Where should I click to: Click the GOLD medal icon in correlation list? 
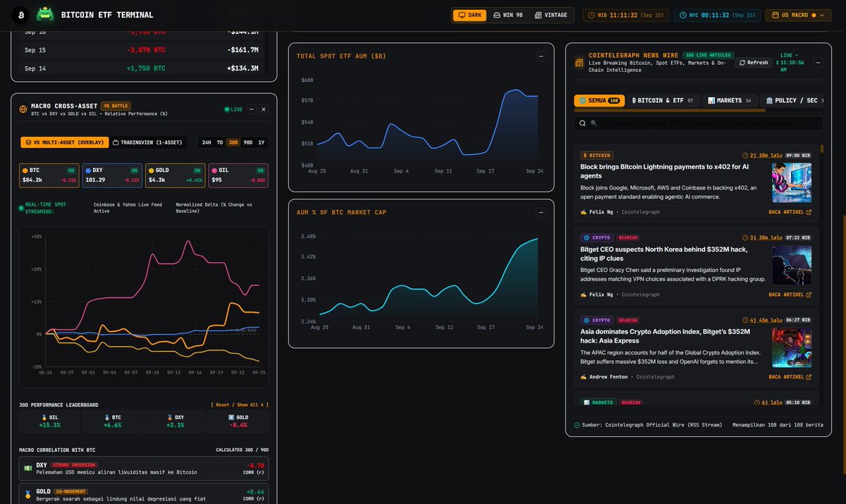tap(27, 494)
